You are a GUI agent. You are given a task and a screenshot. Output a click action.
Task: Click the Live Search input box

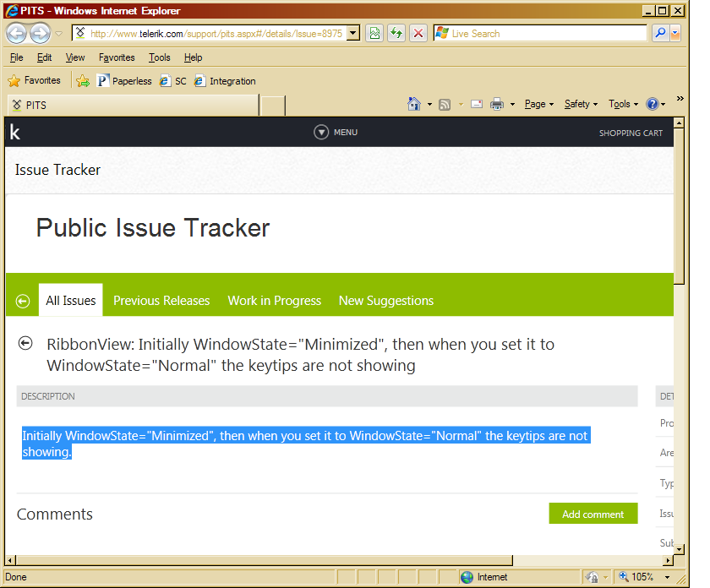point(540,34)
